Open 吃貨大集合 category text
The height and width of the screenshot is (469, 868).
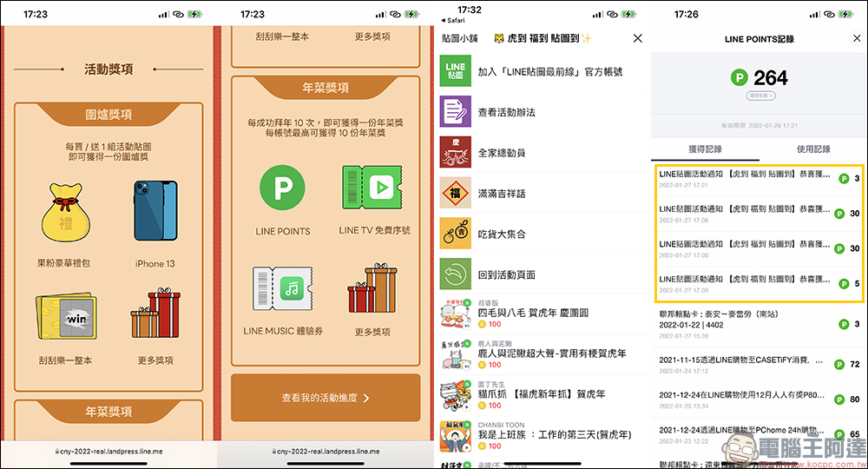tap(502, 234)
